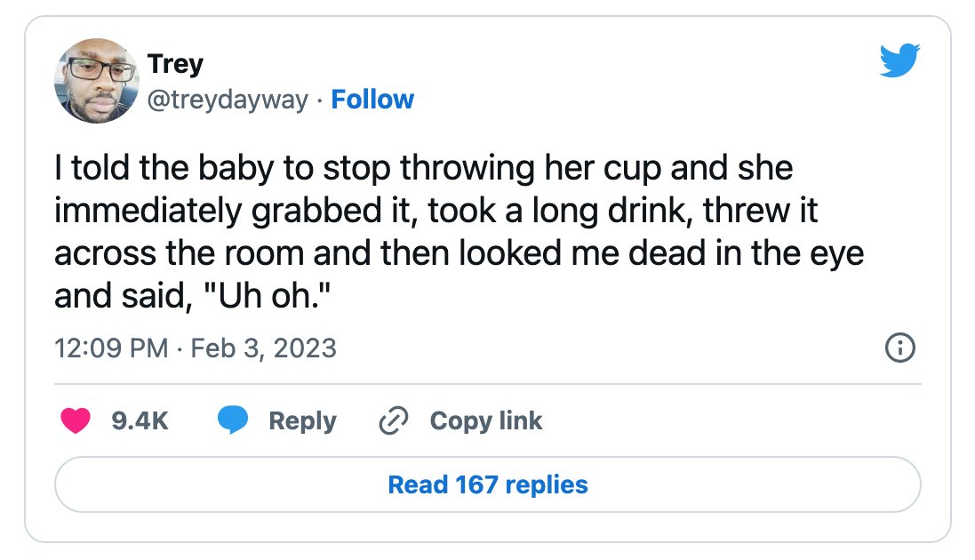
Task: Click tweet line "across the room and then looked"
Action: (460, 253)
